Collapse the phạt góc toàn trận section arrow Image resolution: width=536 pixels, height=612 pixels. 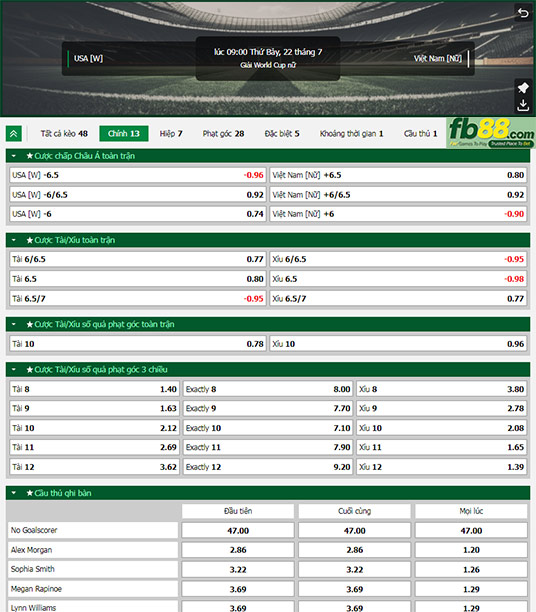pos(14,324)
